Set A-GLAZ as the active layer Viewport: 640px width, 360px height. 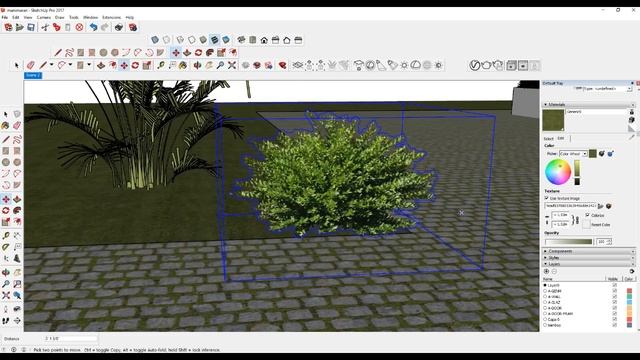tap(545, 302)
